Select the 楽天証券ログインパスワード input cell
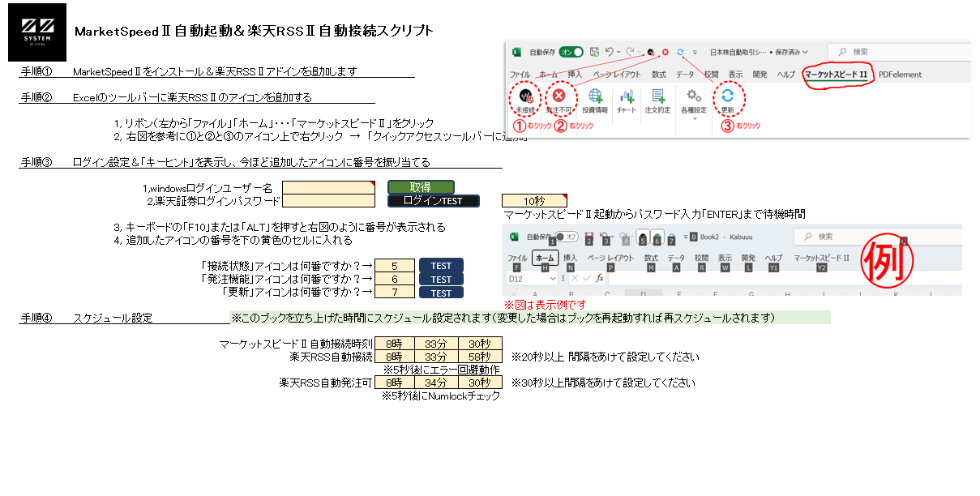 tap(329, 201)
